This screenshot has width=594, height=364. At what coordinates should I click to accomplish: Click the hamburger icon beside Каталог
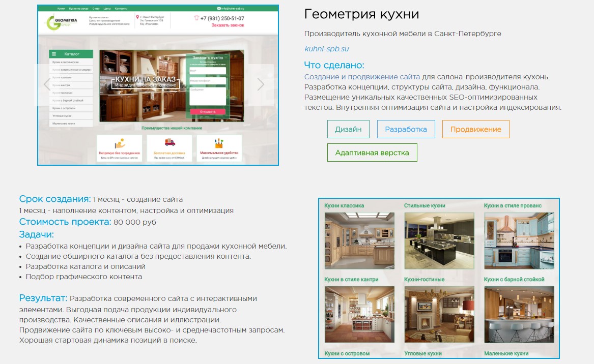tap(54, 54)
